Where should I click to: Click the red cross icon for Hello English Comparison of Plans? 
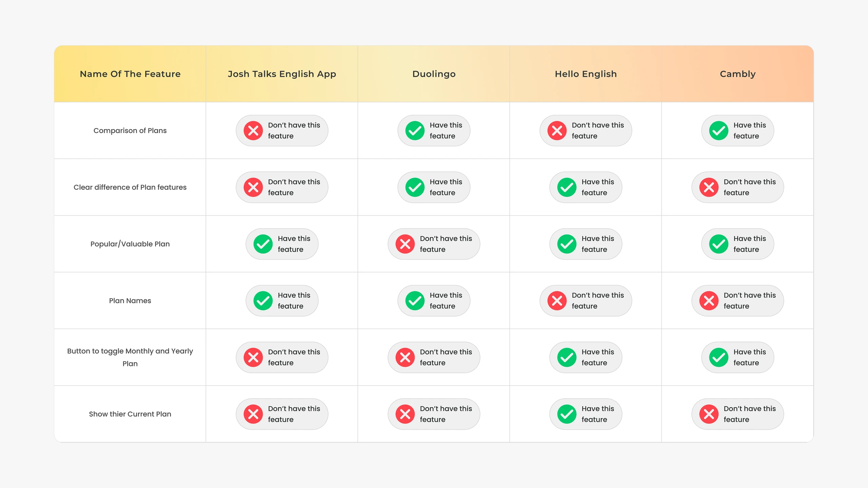coord(557,130)
